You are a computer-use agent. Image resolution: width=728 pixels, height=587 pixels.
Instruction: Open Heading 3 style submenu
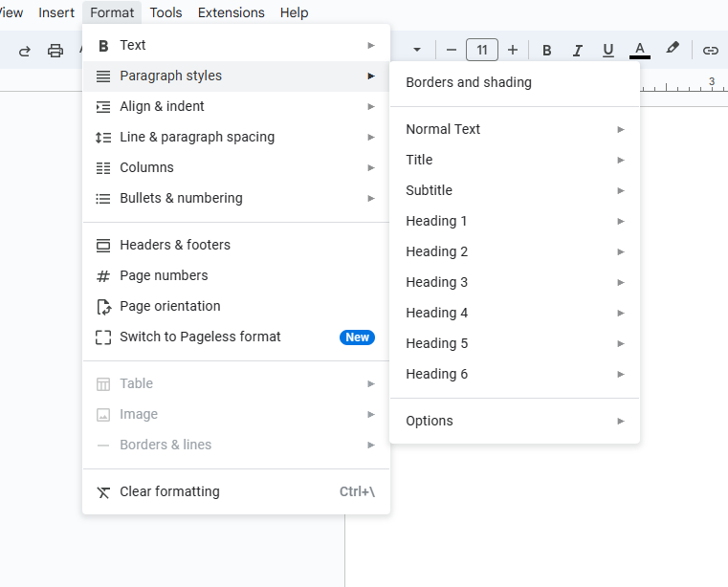(x=515, y=283)
